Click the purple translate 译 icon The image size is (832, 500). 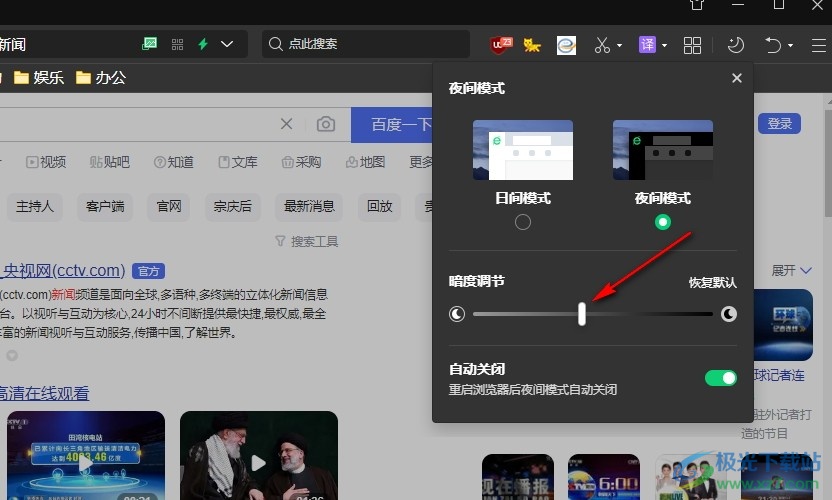coord(647,45)
